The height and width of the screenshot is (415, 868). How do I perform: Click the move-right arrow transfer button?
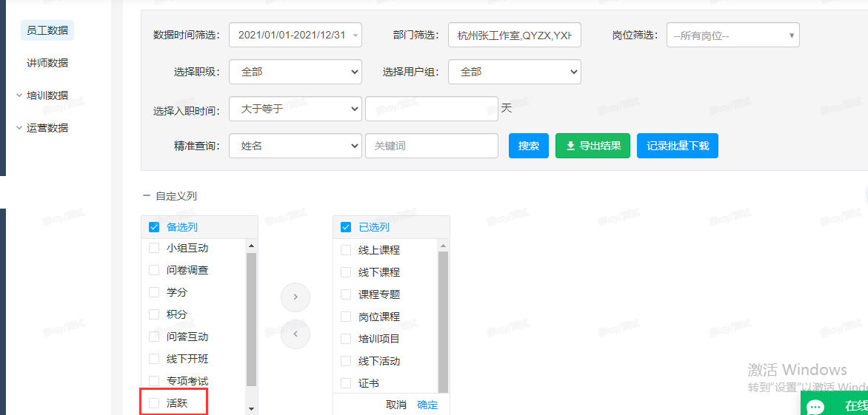296,297
